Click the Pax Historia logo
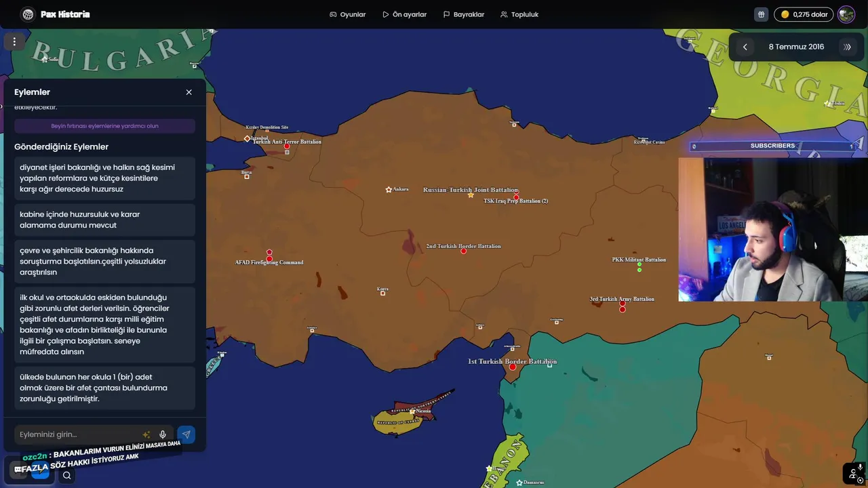 click(x=55, y=14)
